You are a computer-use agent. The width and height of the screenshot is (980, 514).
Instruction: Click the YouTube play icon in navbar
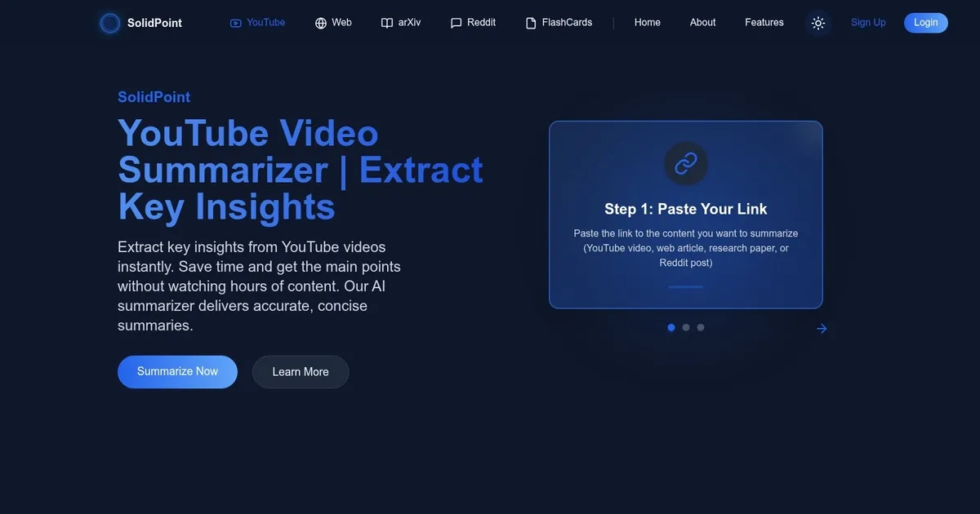236,23
